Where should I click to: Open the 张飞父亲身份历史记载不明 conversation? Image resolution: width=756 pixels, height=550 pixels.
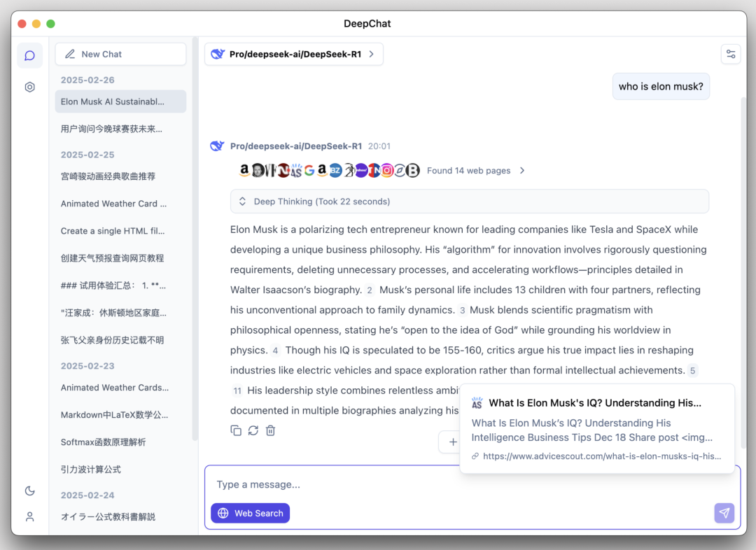coord(120,340)
